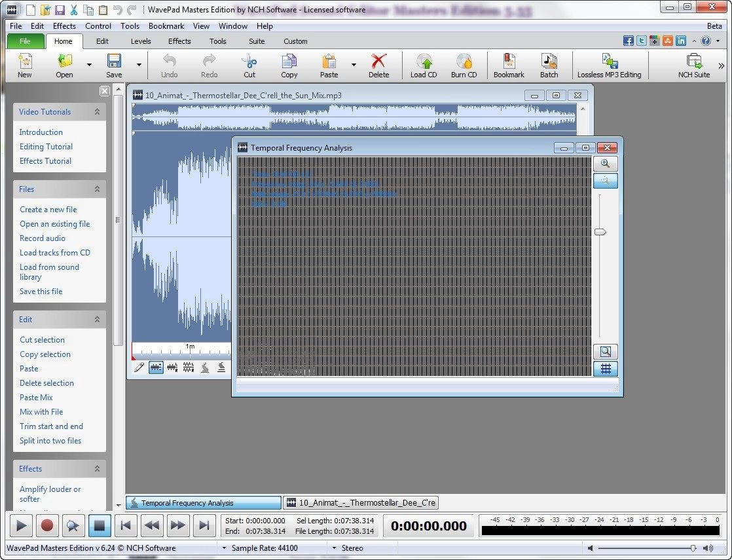Open Lossless MP3 Editing

[x=609, y=65]
